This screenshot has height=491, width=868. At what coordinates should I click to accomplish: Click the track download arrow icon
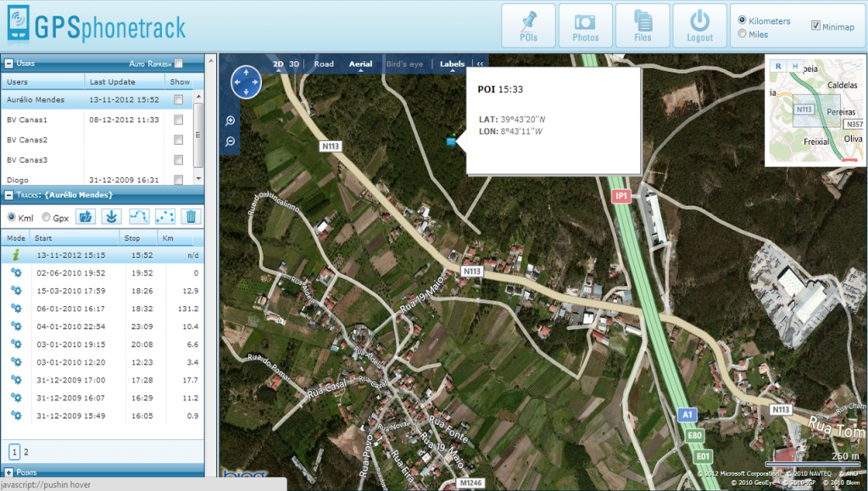tap(111, 217)
